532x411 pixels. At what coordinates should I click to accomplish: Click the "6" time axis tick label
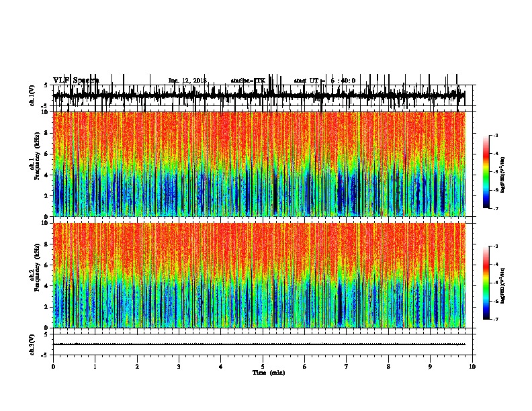click(305, 367)
